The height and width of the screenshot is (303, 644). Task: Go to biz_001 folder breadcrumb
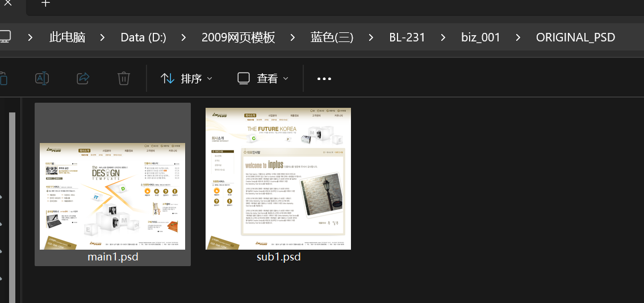[x=480, y=37]
